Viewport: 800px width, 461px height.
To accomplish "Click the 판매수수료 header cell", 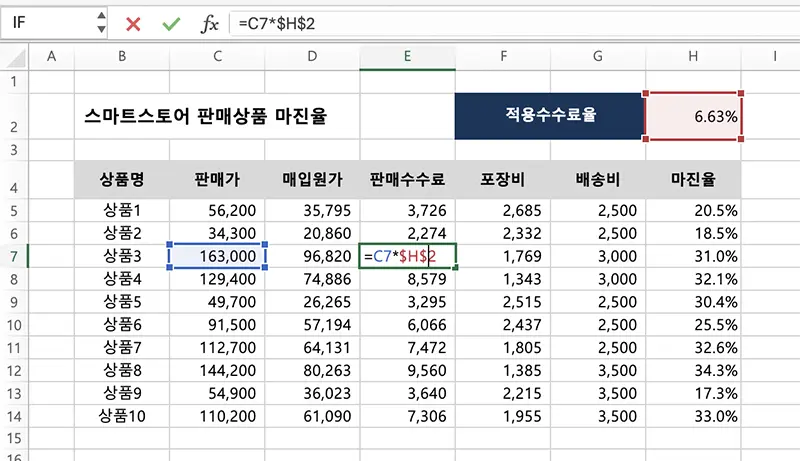I will coord(407,180).
